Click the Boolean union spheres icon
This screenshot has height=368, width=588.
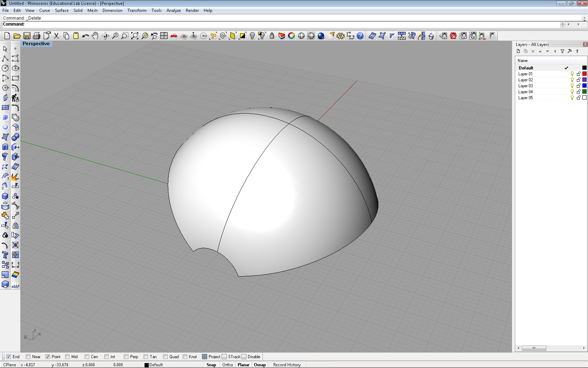[x=15, y=137]
